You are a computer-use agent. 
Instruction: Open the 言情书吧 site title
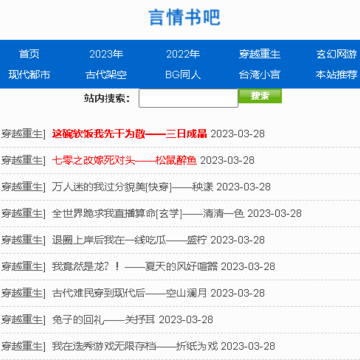(184, 17)
